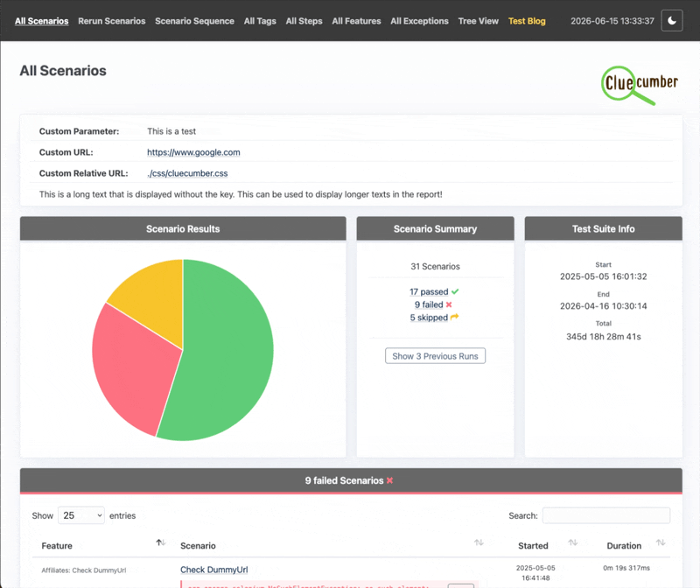Filter by 5 skipped scenarios
The height and width of the screenshot is (588, 700).
click(x=429, y=318)
